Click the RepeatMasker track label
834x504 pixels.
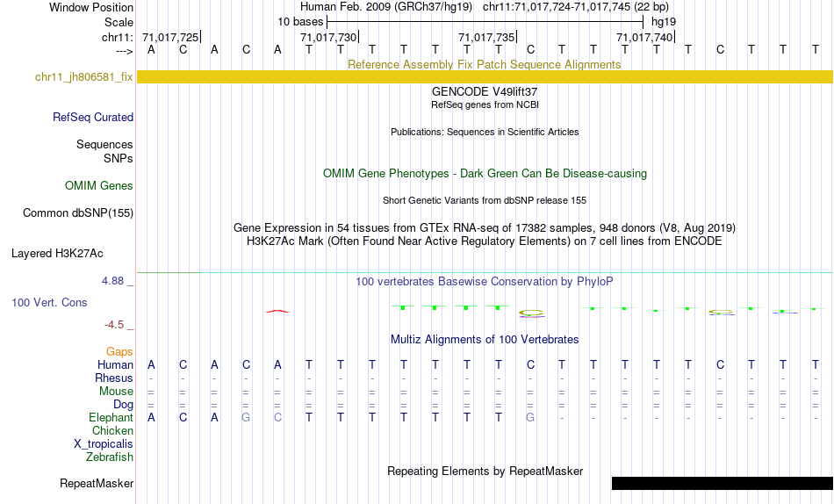pyautogui.click(x=97, y=483)
